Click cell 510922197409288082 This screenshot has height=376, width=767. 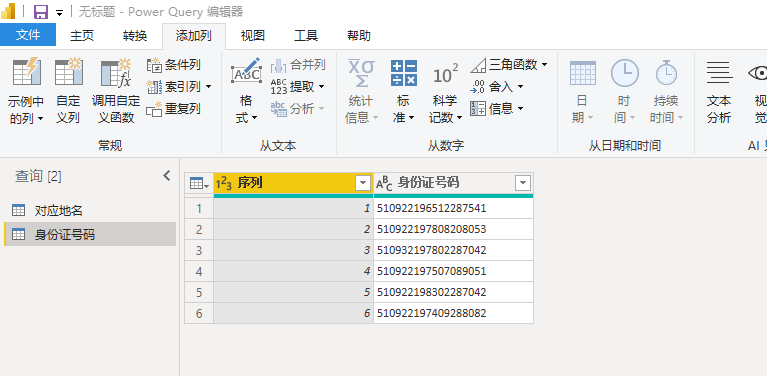(x=453, y=313)
